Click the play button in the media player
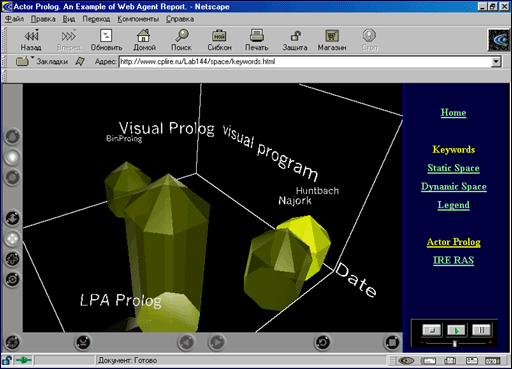The width and height of the screenshot is (512, 369). pyautogui.click(x=456, y=330)
